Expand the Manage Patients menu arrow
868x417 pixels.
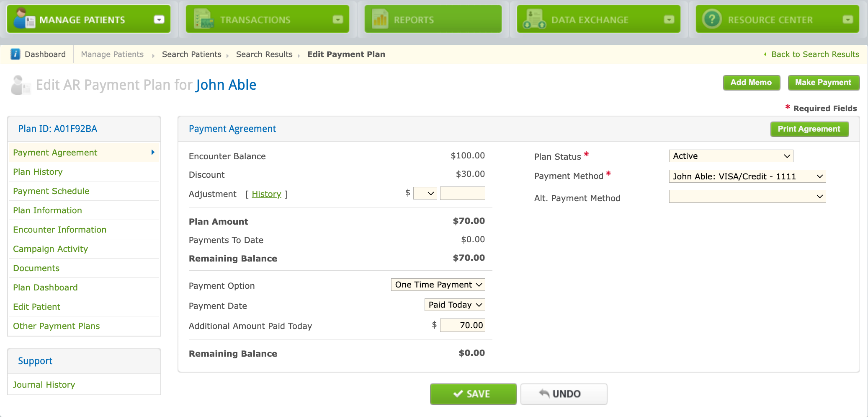tap(159, 19)
